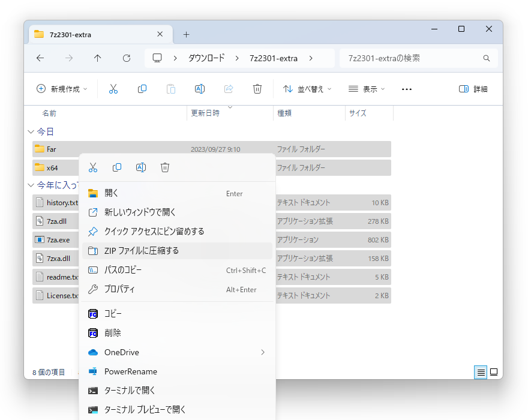This screenshot has width=528, height=420.
Task: Switch to compact list view in the status bar
Action: point(480,372)
